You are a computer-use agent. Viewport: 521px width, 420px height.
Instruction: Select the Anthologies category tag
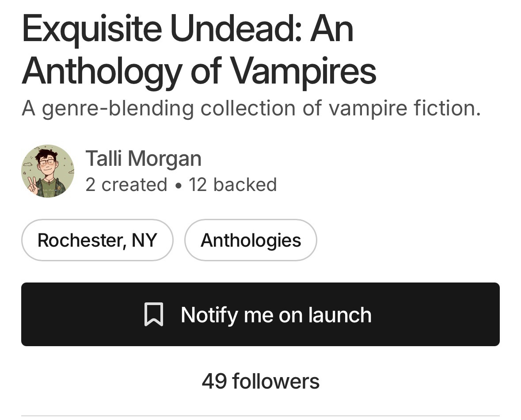[x=251, y=240]
